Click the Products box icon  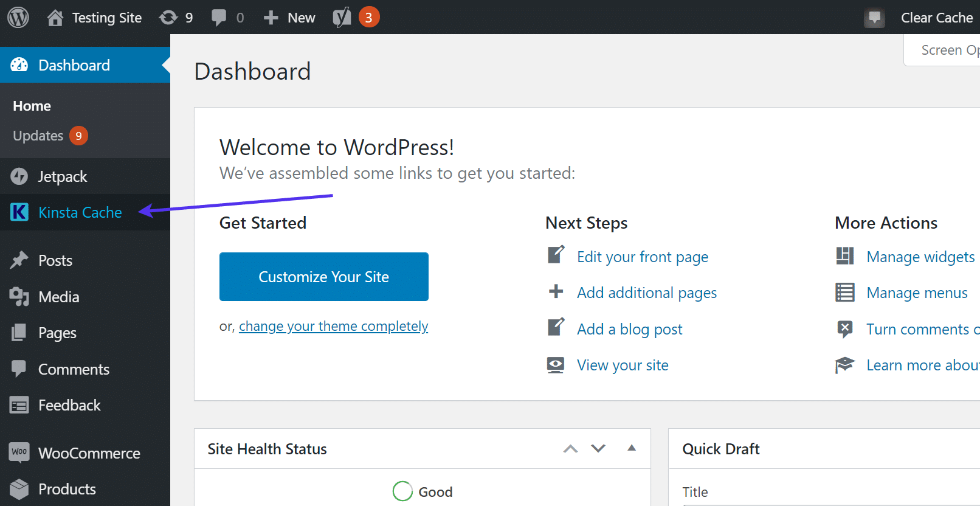click(19, 489)
